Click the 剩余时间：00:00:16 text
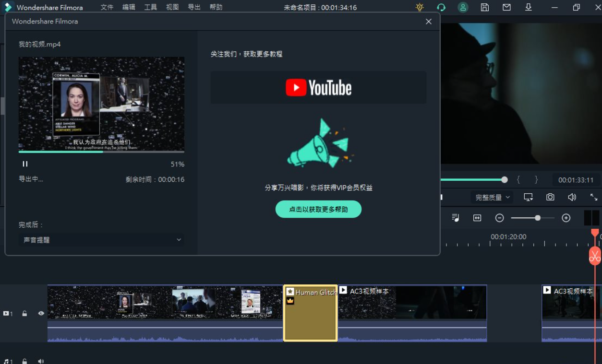Screen dimensions: 602x364 click(x=155, y=179)
